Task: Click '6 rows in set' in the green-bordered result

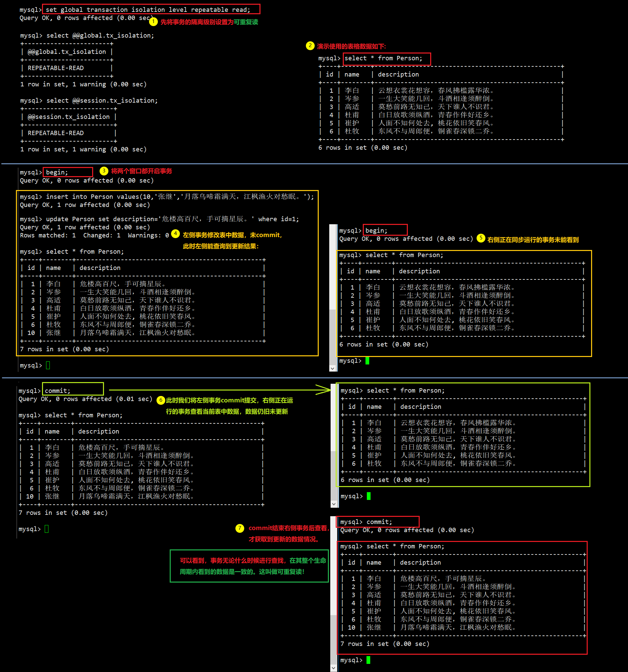Action: click(x=385, y=480)
